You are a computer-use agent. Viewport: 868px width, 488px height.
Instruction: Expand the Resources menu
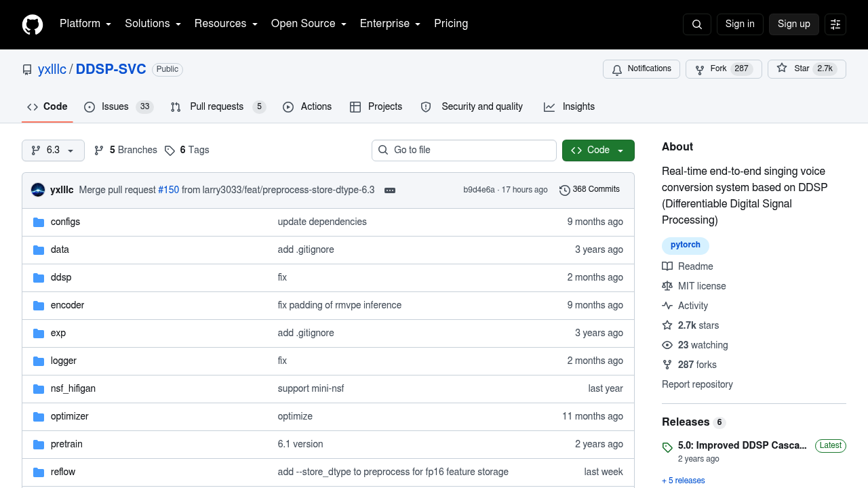(x=226, y=24)
